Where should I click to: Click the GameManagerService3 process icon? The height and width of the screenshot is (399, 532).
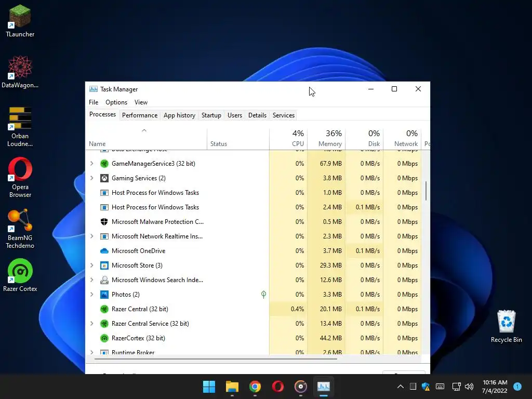coord(104,164)
